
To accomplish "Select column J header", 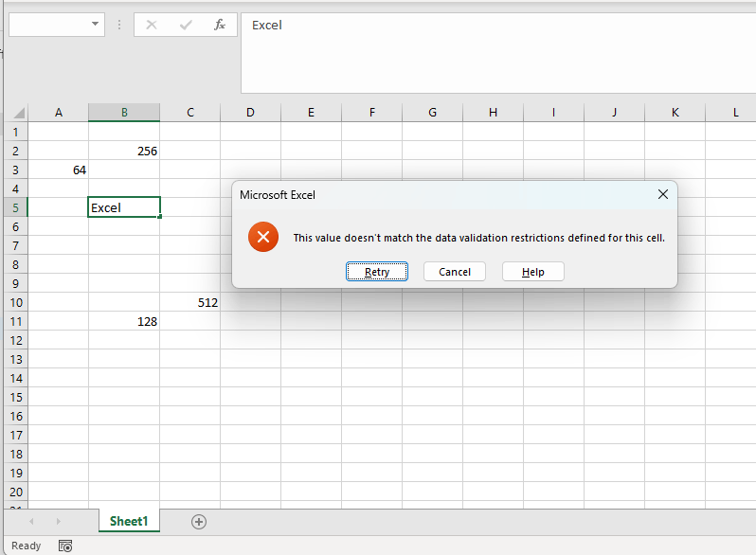I will tap(614, 113).
